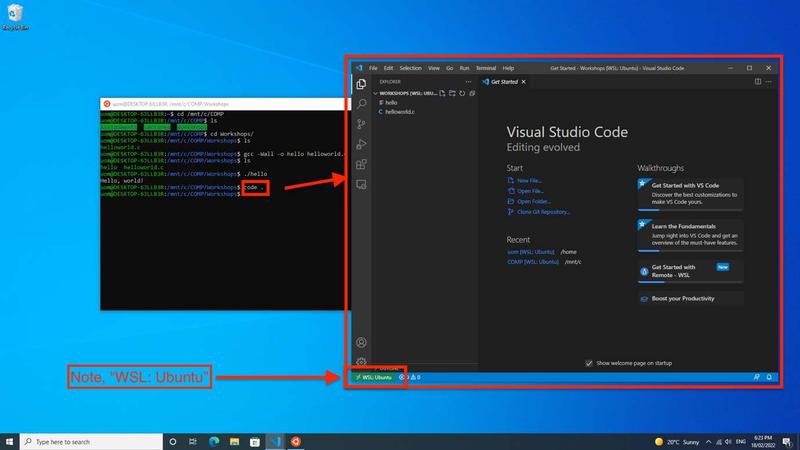
Task: Click the weather 20°C Sunny taskbar widget
Action: [677, 442]
